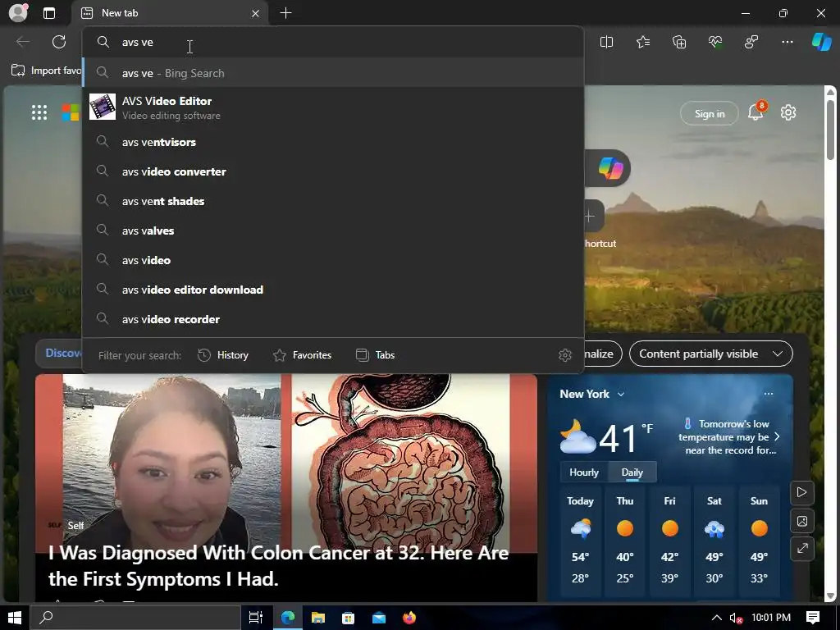Switch weather to Hourly tab
Screen dimensions: 840x630
coord(584,472)
